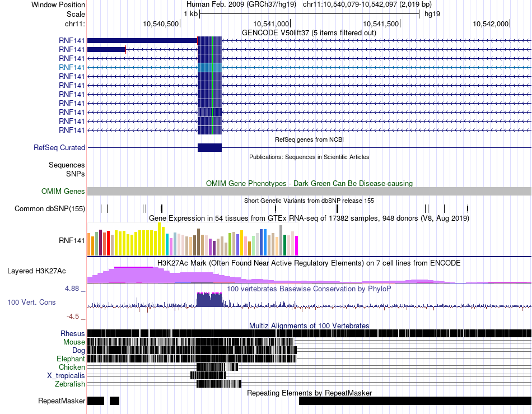Viewport: 532px width, 414px height.
Task: Click the hg19 label beside the scale bar
Action: click(432, 14)
